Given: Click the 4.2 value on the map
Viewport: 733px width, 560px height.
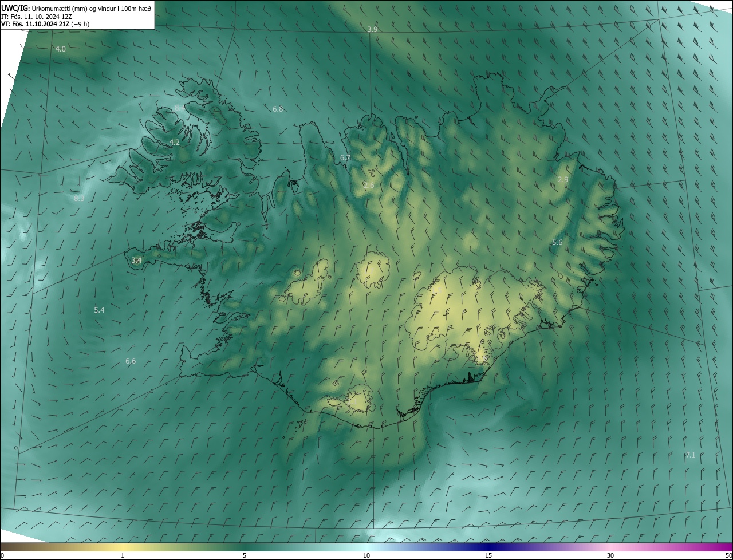Looking at the screenshot, I should [175, 142].
